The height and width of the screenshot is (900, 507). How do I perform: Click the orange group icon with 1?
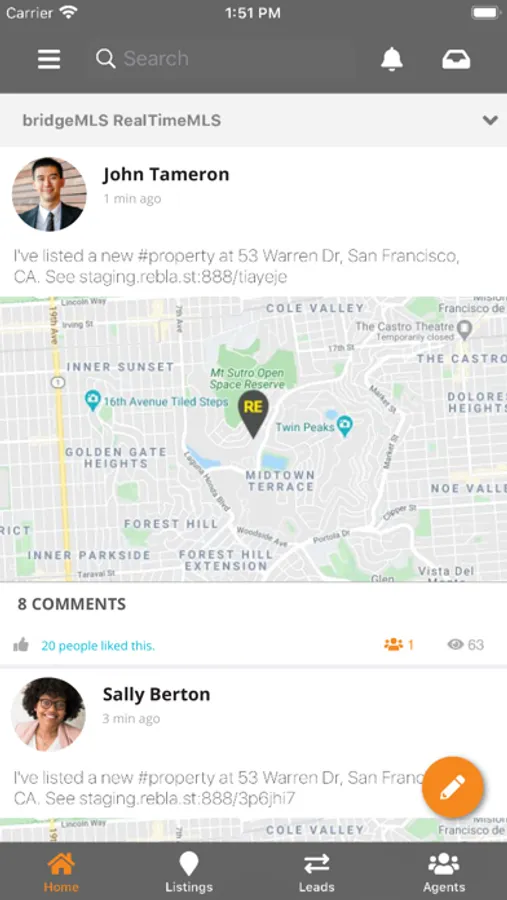(398, 645)
